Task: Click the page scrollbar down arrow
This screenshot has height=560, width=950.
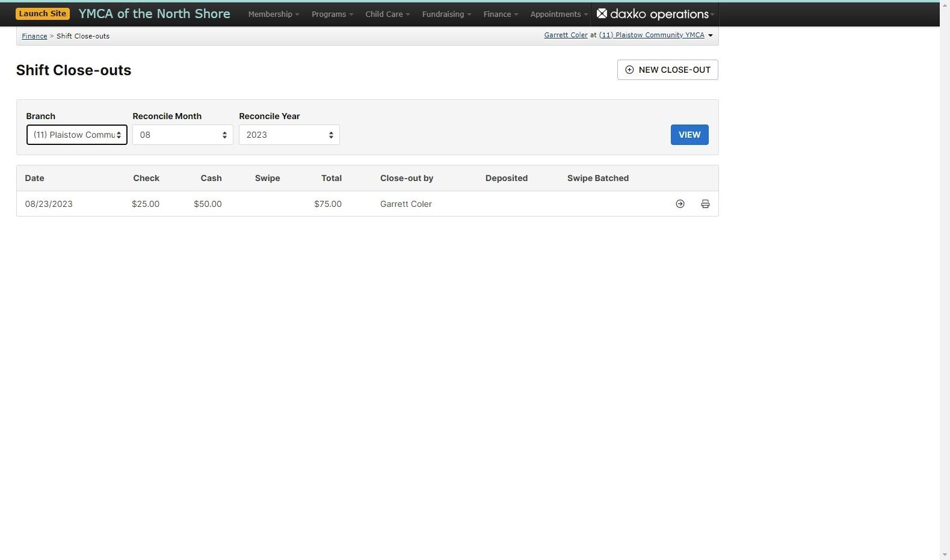Action: point(945,555)
